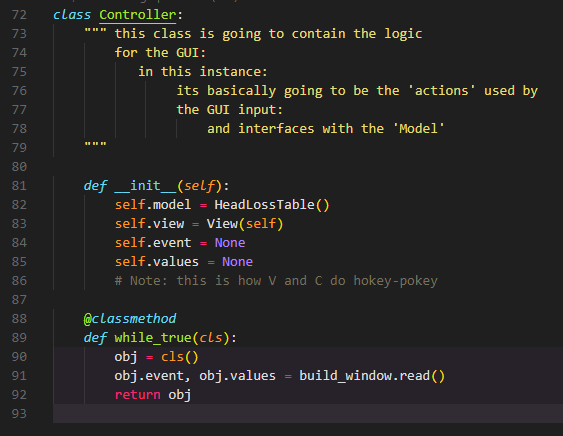Click 'self.model' on line 82
563x436 pixels.
(153, 205)
